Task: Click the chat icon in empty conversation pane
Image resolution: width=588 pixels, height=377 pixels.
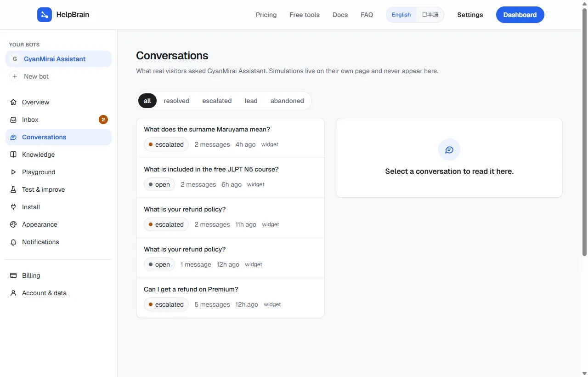Action: click(449, 149)
